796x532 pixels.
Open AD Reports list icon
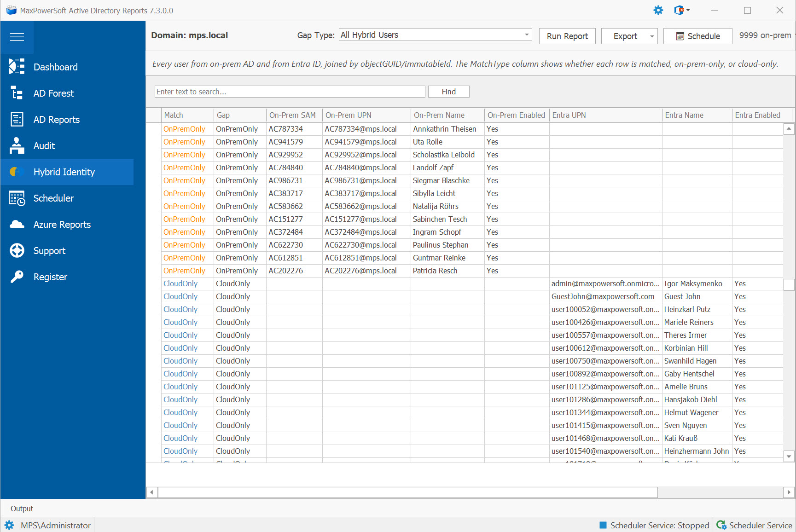click(17, 119)
